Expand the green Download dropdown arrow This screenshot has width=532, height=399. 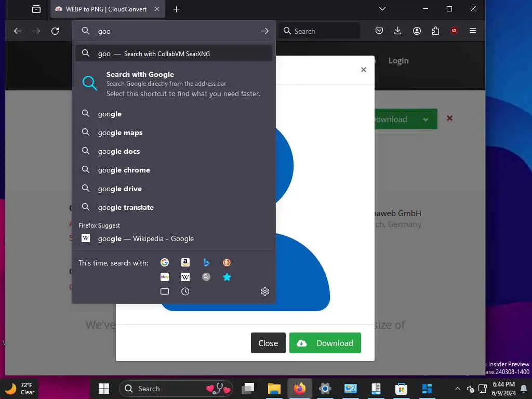click(x=425, y=119)
